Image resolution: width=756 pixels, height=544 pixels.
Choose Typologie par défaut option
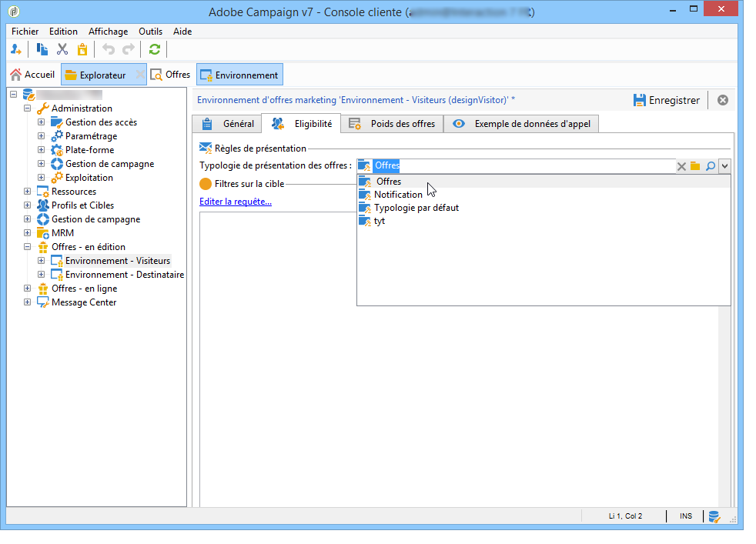tap(544, 208)
